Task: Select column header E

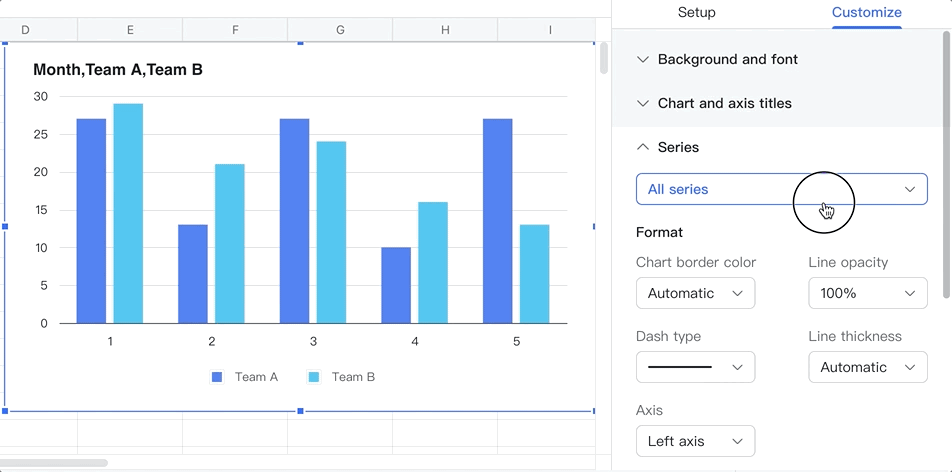Action: 130,30
